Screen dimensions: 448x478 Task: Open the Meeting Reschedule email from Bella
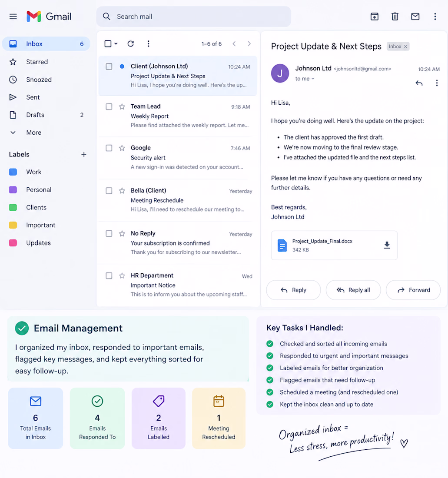[178, 200]
